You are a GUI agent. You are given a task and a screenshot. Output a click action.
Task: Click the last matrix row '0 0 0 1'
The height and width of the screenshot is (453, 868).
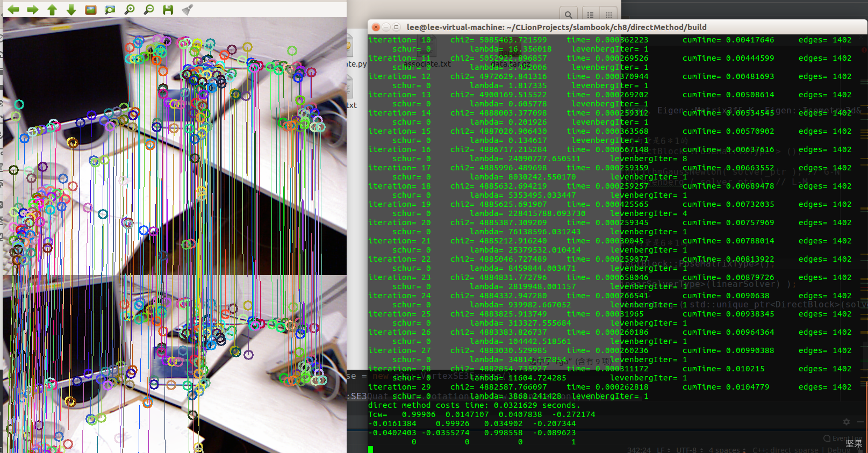(494, 442)
